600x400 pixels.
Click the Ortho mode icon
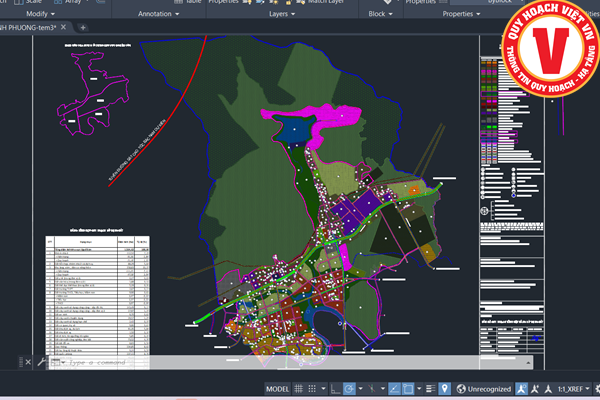[x=334, y=388]
